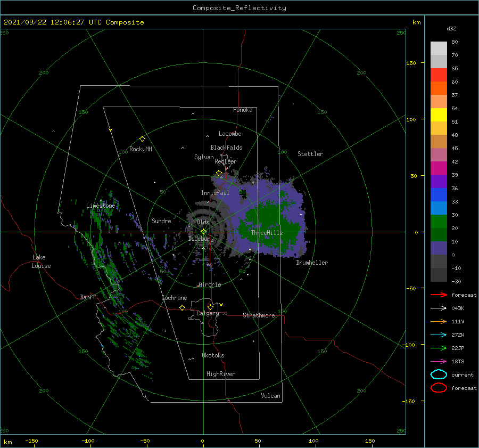Select the Calgary label

(208, 313)
